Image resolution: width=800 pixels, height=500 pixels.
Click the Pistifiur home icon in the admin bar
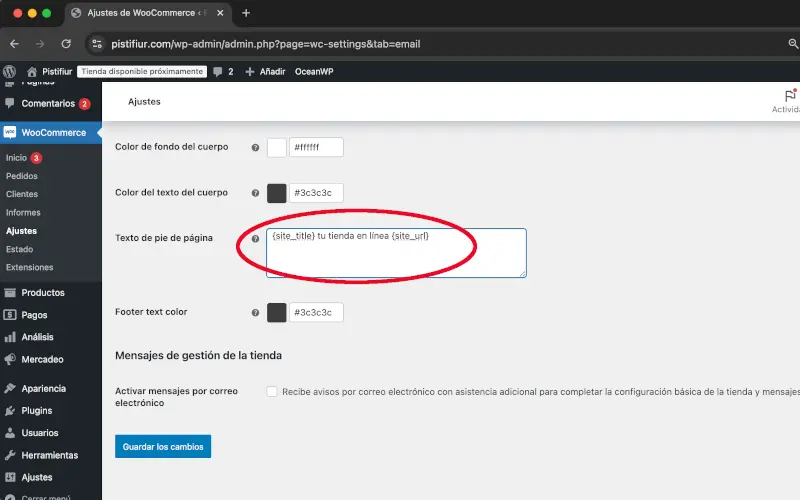pos(32,71)
